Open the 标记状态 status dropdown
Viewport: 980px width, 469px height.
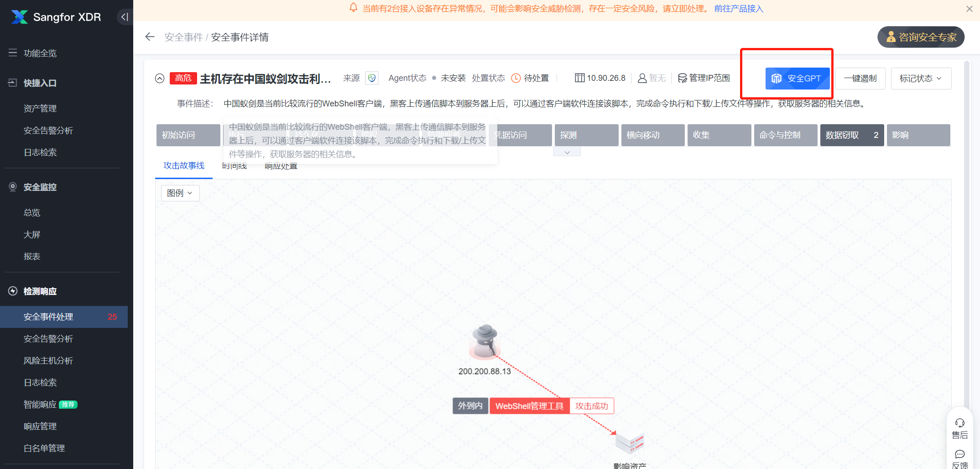(921, 78)
